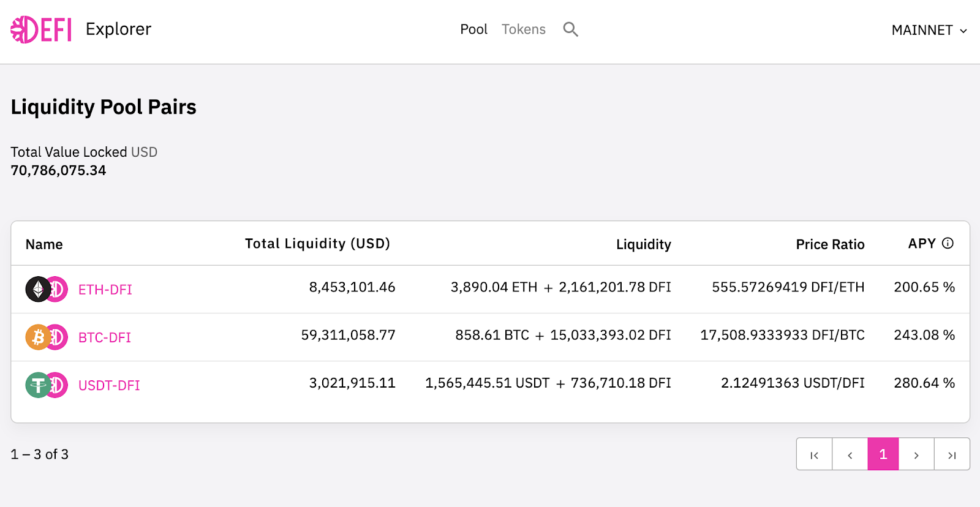
Task: Select page 1 in pagination
Action: 883,454
